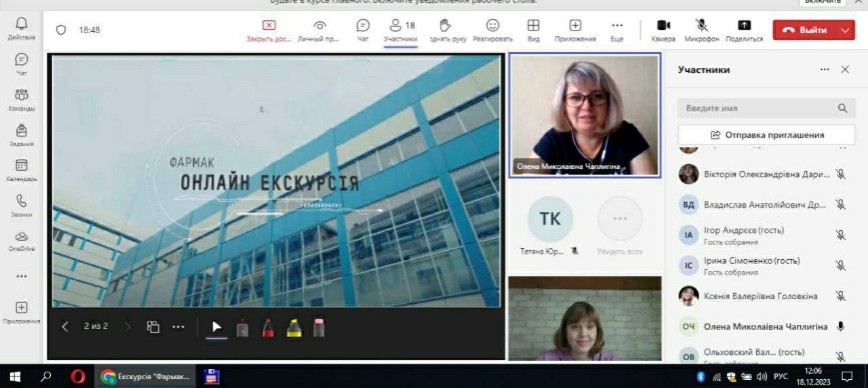Open the Chat panel in meeting toolbar
The image size is (868, 388).
(x=363, y=30)
